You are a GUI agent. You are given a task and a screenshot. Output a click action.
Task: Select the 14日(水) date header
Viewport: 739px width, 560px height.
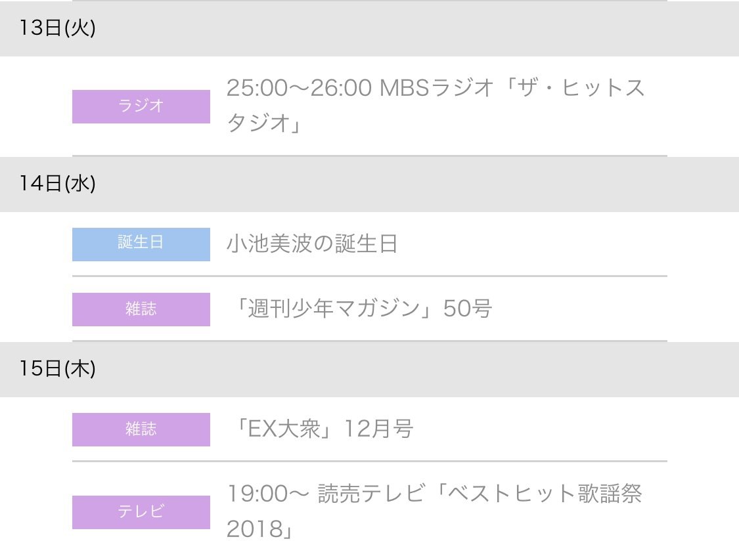(369, 184)
